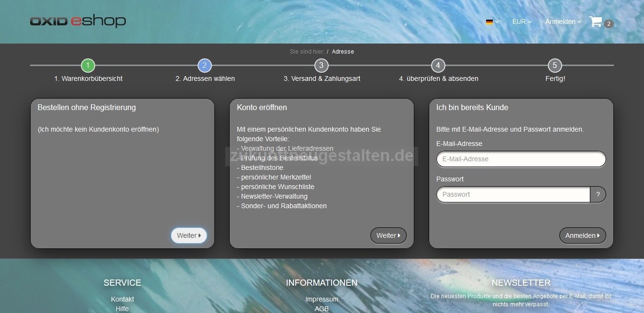Click the Anmelden button in login card
The width and height of the screenshot is (644, 313).
pos(583,235)
